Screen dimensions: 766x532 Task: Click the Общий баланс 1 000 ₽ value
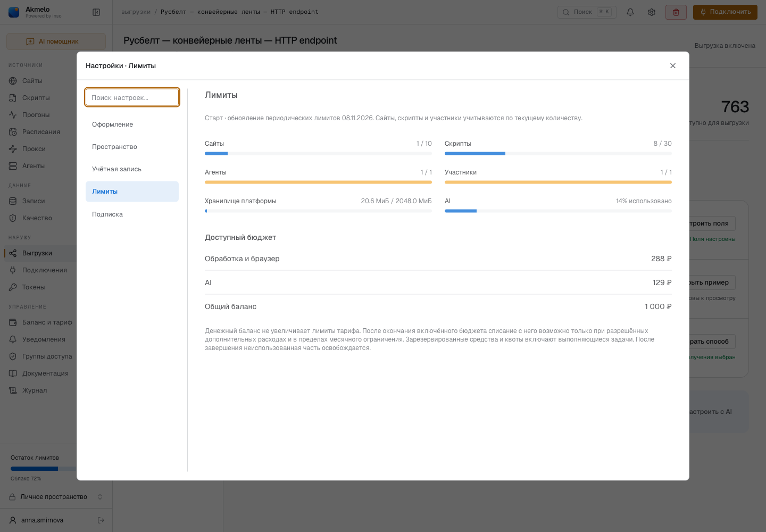pos(658,306)
